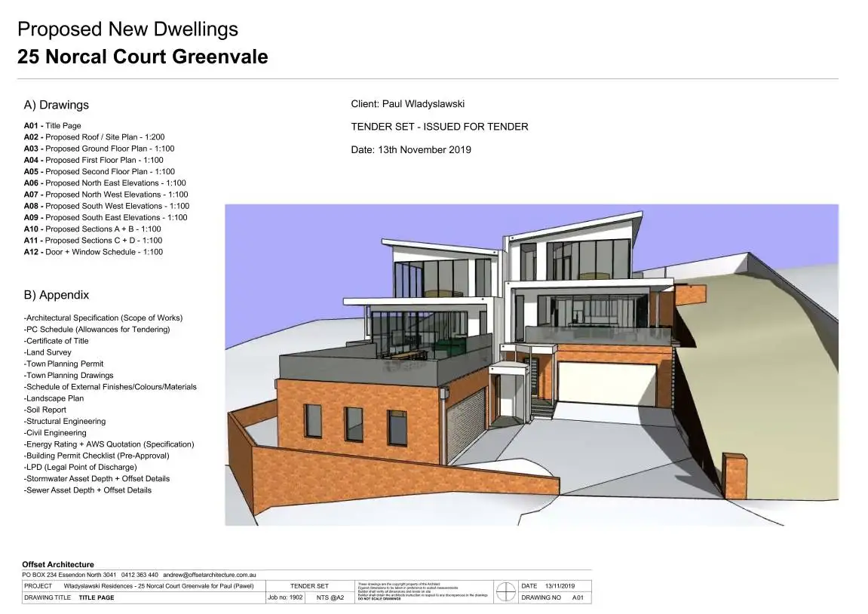The height and width of the screenshot is (614, 868).
Task: Click the A10 Proposed Sections A + B line
Action: click(x=92, y=229)
